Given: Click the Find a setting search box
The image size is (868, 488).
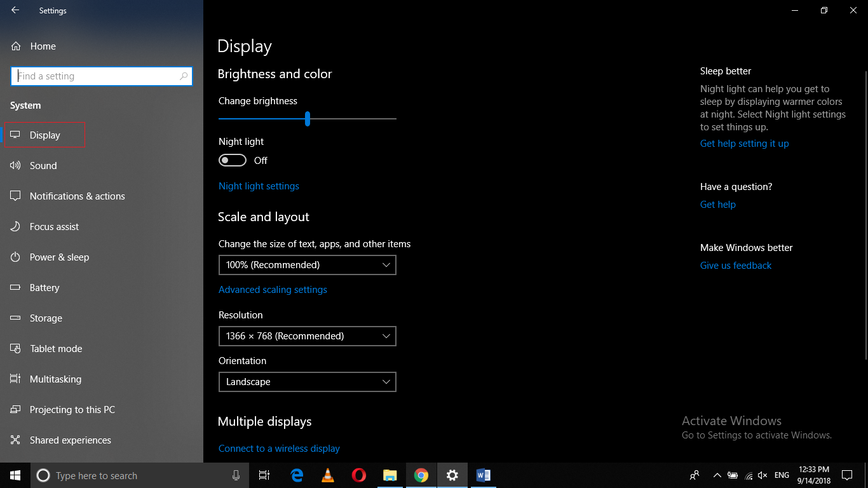Looking at the screenshot, I should [x=102, y=76].
